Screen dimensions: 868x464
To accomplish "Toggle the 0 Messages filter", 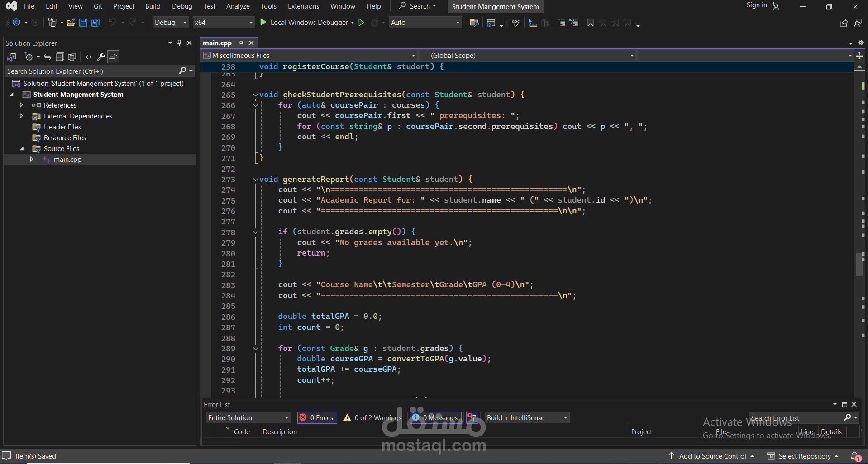I will (435, 417).
